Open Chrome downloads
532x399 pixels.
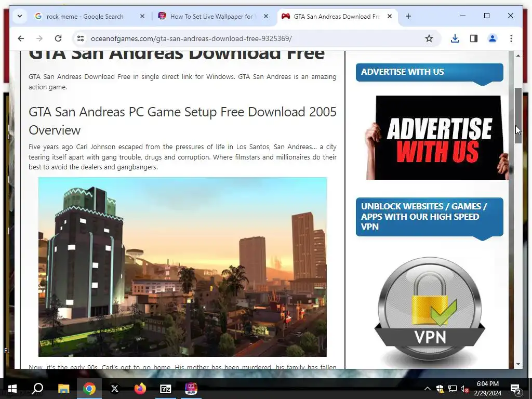(x=455, y=38)
